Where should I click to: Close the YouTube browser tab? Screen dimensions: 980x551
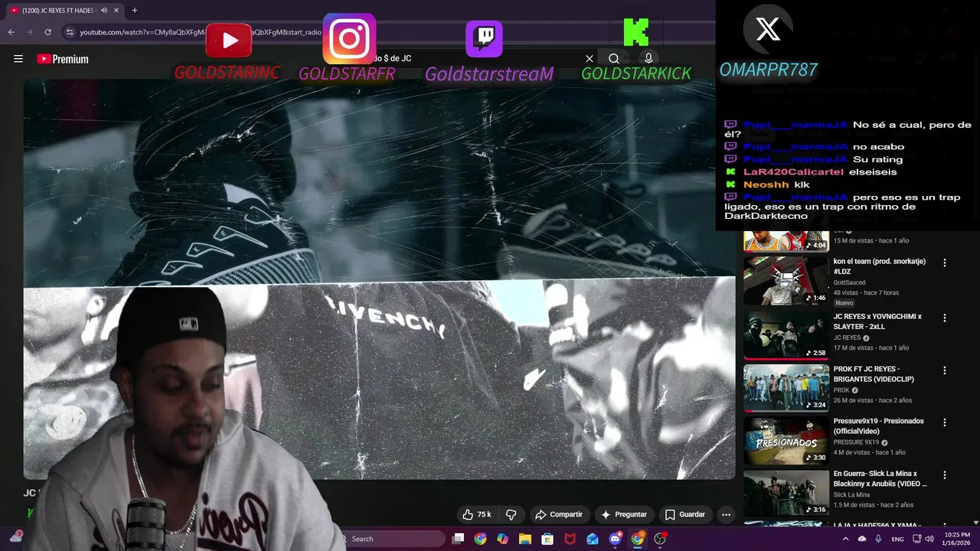(x=116, y=10)
